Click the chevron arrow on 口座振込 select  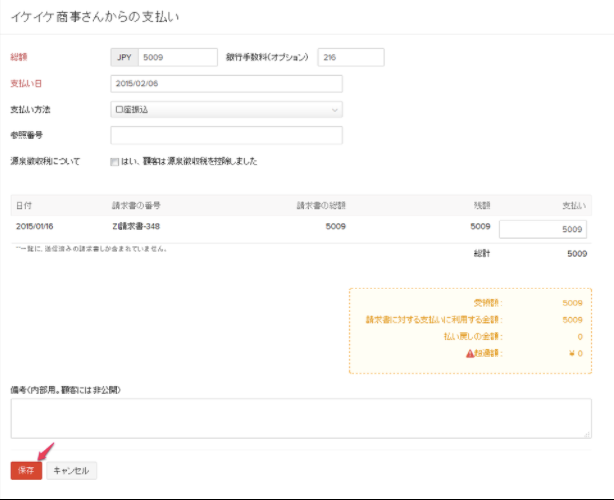point(334,110)
